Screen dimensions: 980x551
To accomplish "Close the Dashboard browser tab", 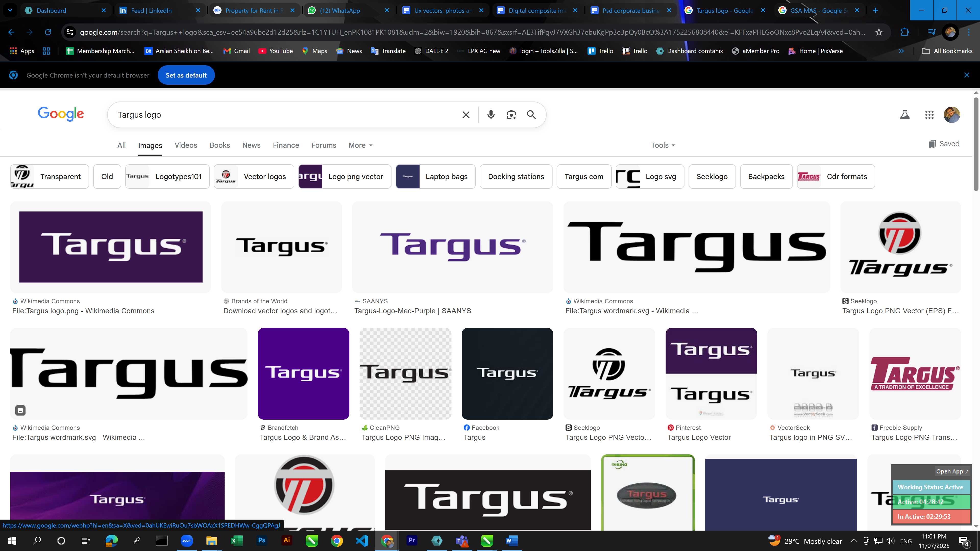I will point(103,11).
